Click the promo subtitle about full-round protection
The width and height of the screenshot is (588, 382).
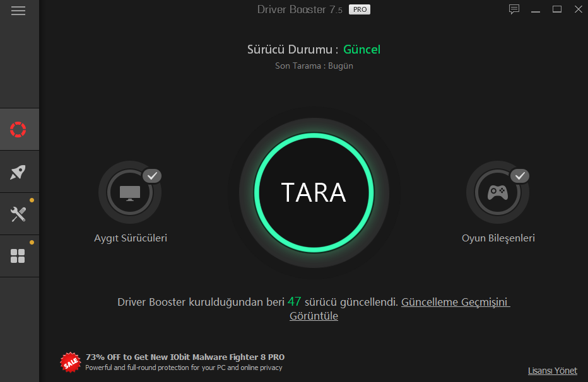pyautogui.click(x=184, y=368)
